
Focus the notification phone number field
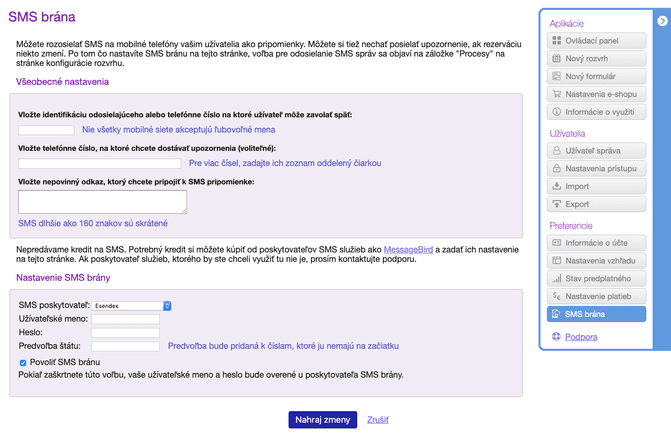point(99,163)
